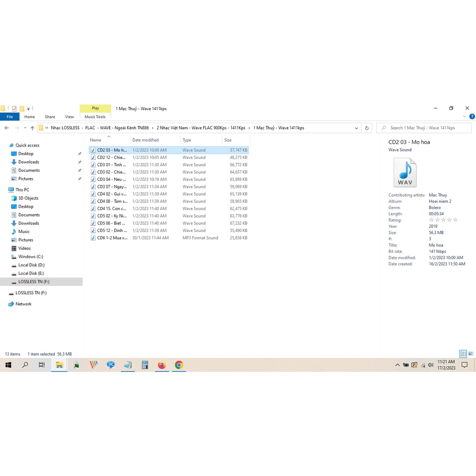Image resolution: width=476 pixels, height=476 pixels.
Task: Expand the address bar history dropdown
Action: [x=357, y=128]
